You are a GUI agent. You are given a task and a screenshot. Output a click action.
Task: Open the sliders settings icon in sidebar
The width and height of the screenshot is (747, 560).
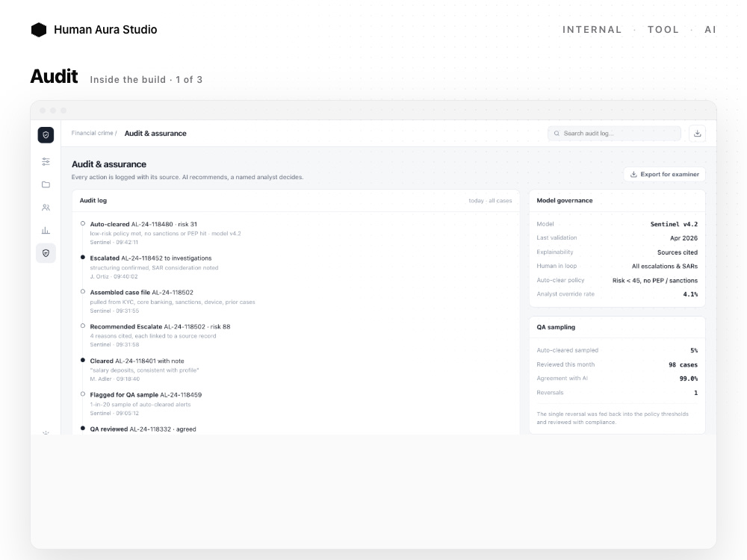[x=46, y=162]
